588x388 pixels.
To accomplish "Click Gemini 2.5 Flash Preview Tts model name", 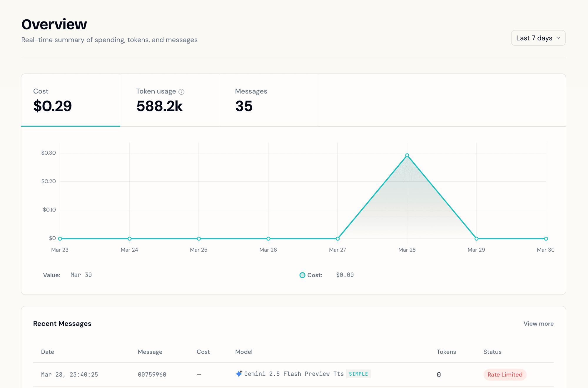I will tap(294, 374).
